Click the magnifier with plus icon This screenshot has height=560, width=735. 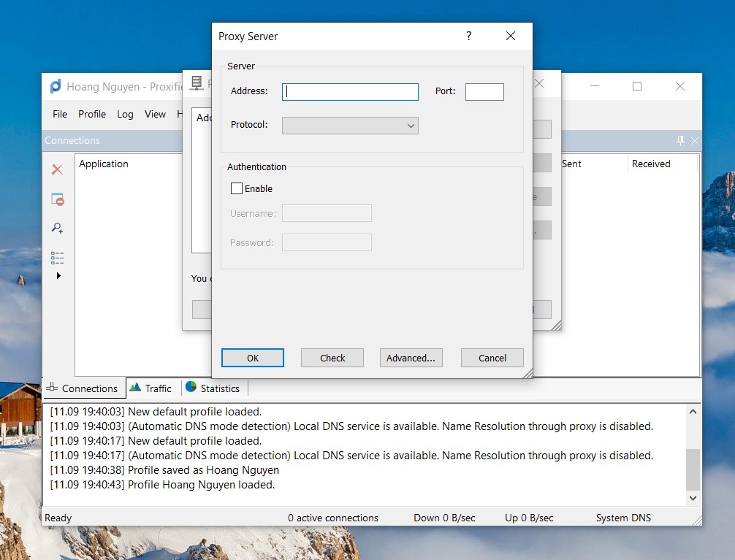click(57, 229)
